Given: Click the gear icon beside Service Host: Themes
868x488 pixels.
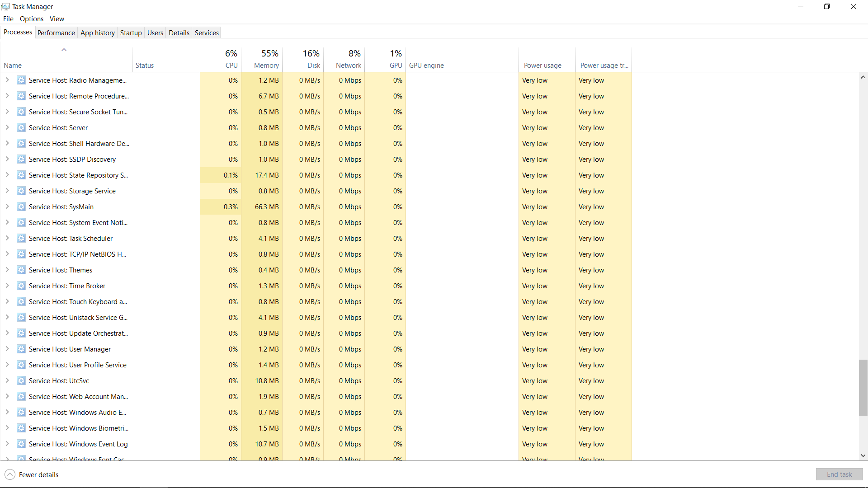Looking at the screenshot, I should [x=21, y=270].
